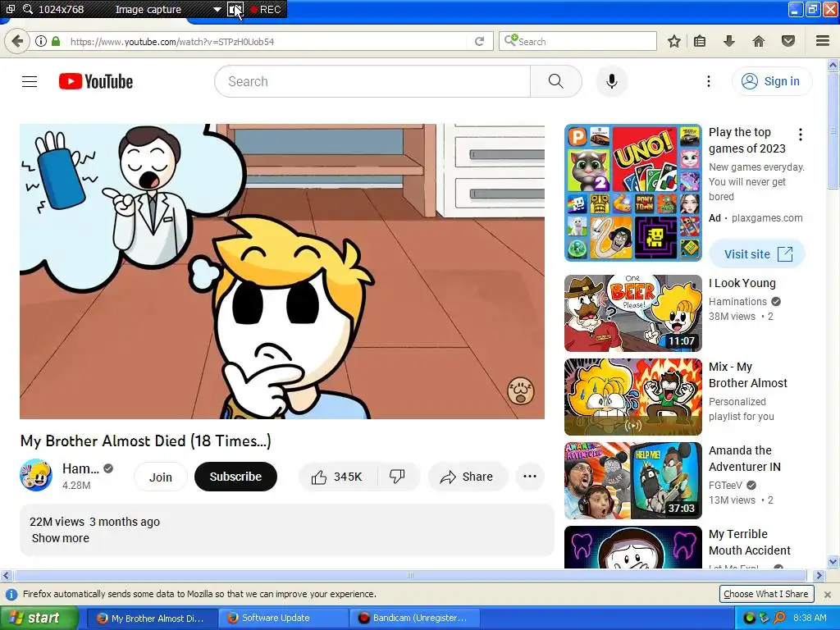Screen dimensions: 840x630
Task: Click the plaxgames.com ad link
Action: point(767,218)
